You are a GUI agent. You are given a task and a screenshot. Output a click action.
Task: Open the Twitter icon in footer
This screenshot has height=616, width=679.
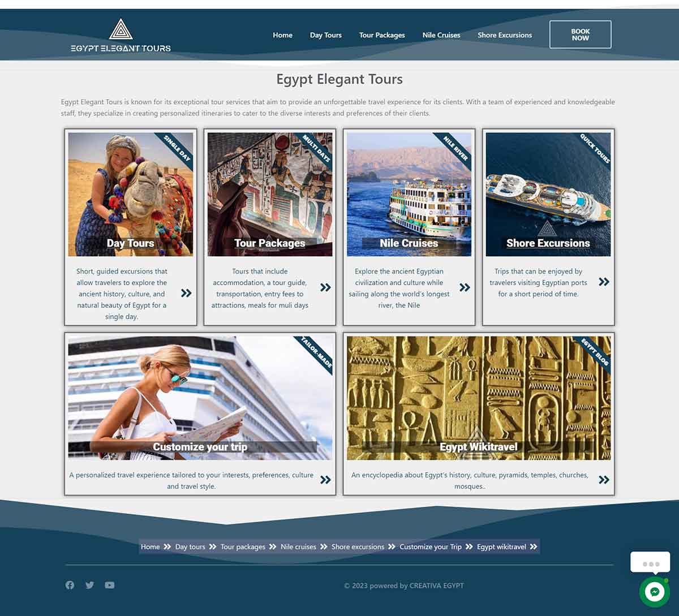click(x=89, y=585)
